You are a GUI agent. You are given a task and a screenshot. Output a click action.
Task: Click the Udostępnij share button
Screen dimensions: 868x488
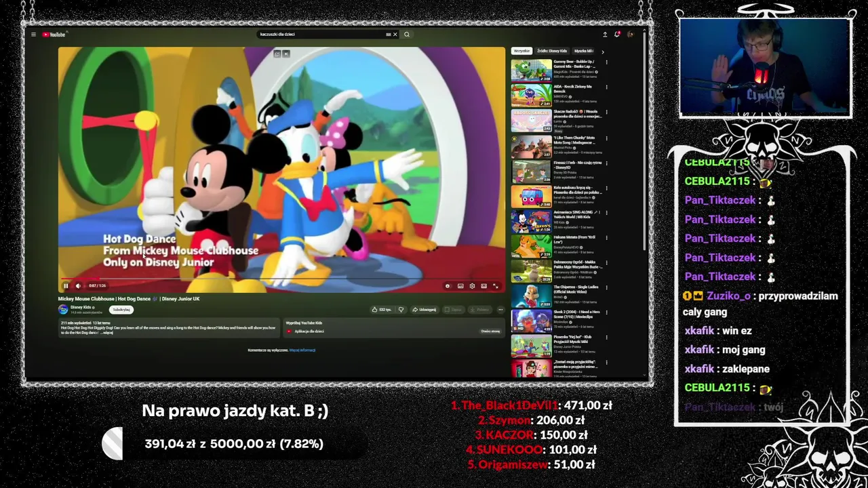pyautogui.click(x=424, y=310)
